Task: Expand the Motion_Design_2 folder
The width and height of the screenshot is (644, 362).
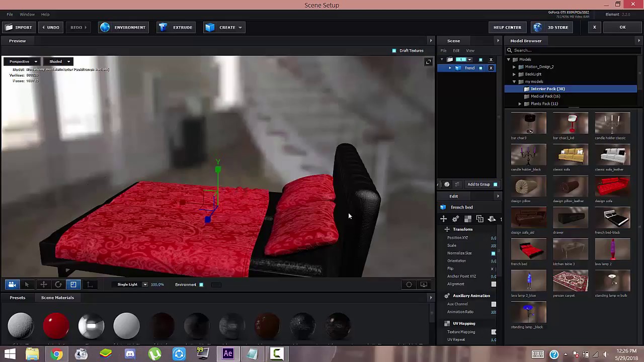Action: pyautogui.click(x=514, y=67)
